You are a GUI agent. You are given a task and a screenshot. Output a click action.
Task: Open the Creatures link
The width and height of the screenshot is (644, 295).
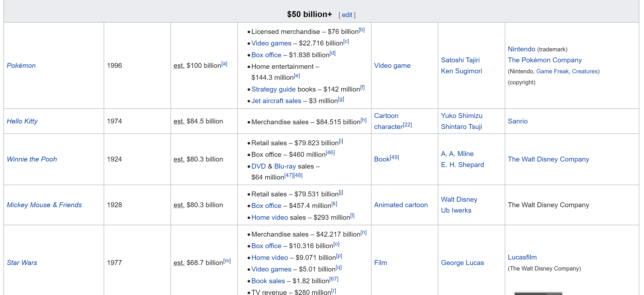click(585, 71)
